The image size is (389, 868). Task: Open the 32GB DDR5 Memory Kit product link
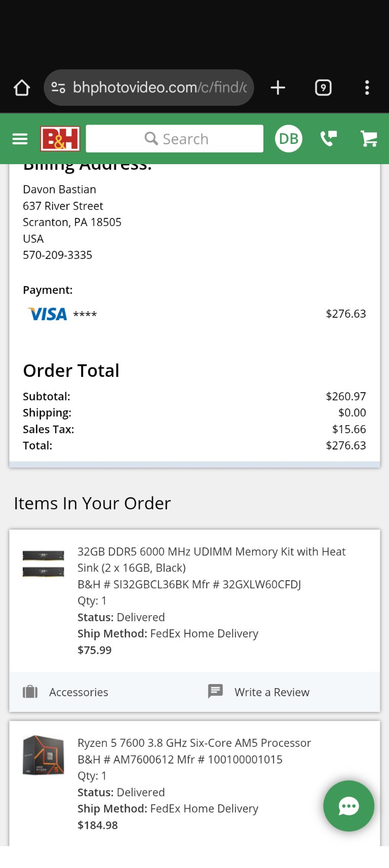tap(211, 559)
